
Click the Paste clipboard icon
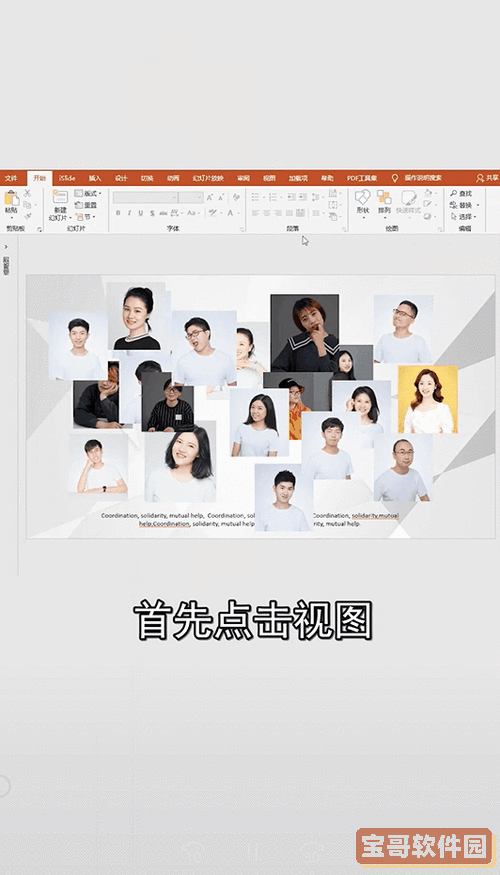point(12,198)
